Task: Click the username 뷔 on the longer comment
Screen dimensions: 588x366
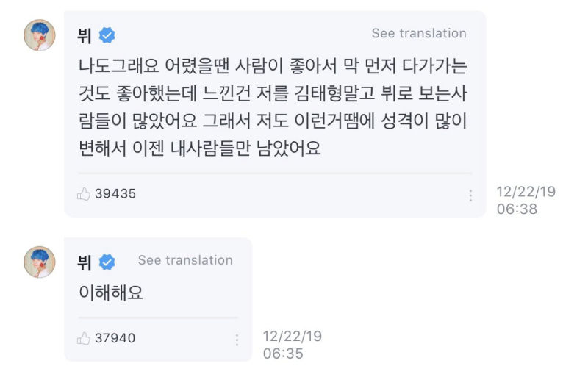Action: pyautogui.click(x=85, y=35)
